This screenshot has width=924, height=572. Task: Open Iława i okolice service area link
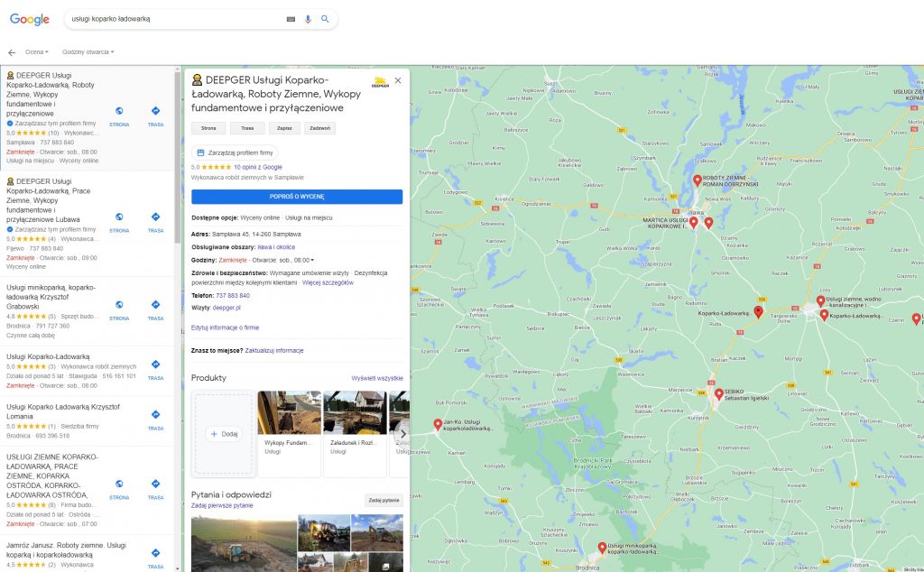point(276,247)
